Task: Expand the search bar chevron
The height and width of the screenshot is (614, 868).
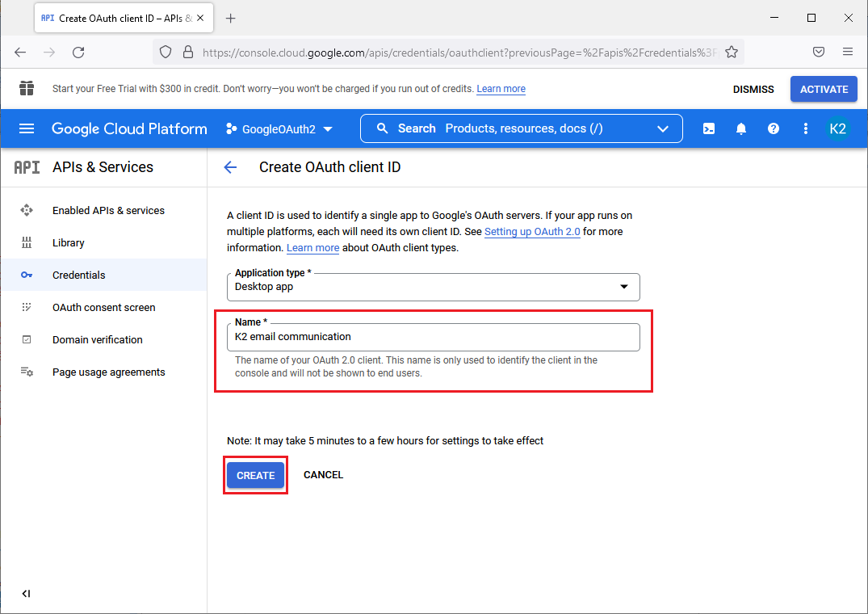Action: pyautogui.click(x=663, y=128)
